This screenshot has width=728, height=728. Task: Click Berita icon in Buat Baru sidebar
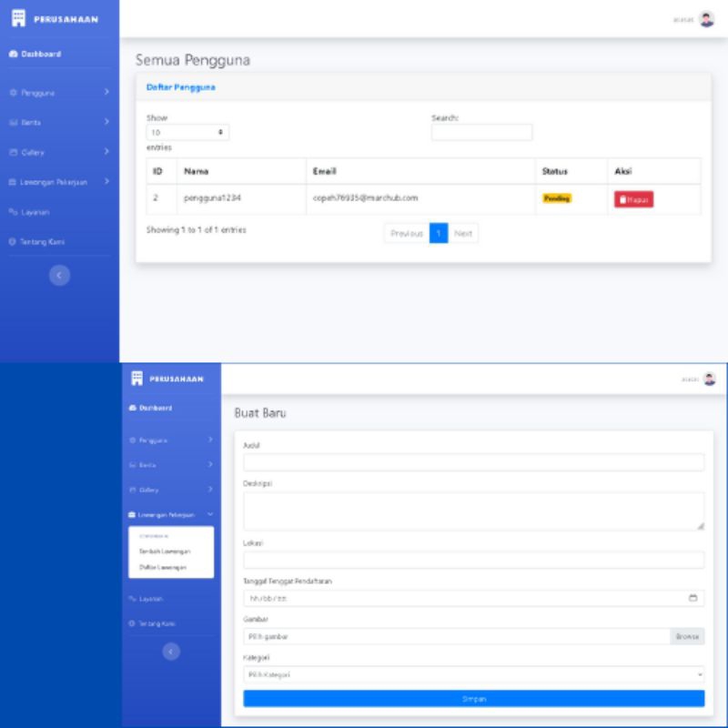(132, 465)
